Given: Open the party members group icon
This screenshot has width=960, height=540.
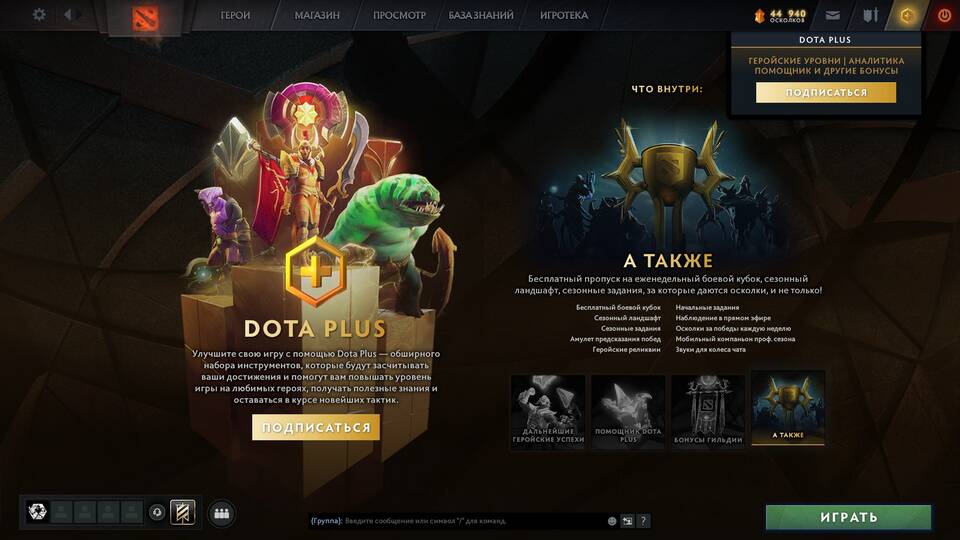Looking at the screenshot, I should 222,513.
